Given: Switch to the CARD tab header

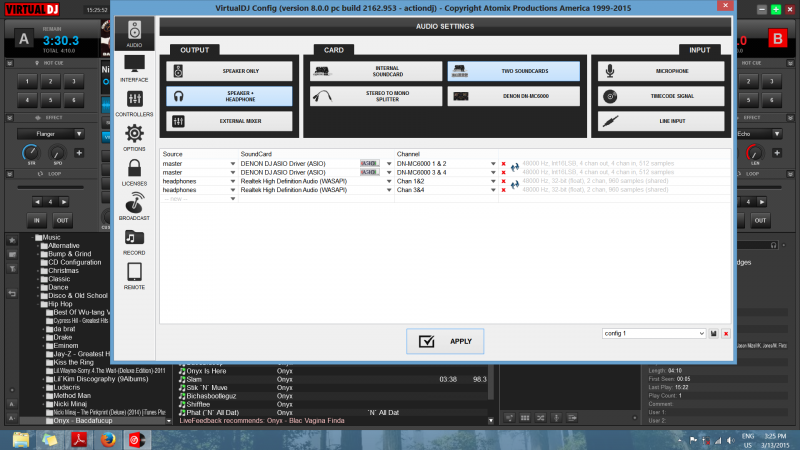Looking at the screenshot, I should [x=334, y=50].
